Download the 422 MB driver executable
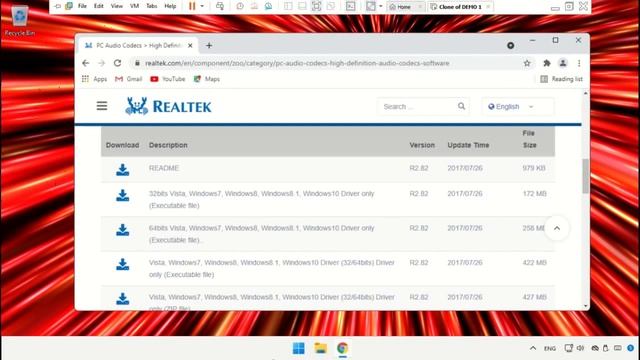The width and height of the screenshot is (640, 360). click(x=122, y=264)
